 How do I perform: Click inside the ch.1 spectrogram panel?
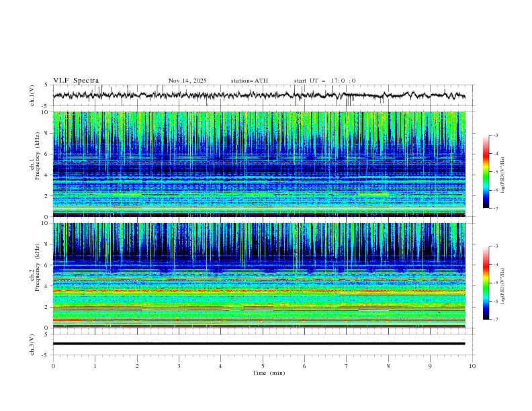point(262,165)
